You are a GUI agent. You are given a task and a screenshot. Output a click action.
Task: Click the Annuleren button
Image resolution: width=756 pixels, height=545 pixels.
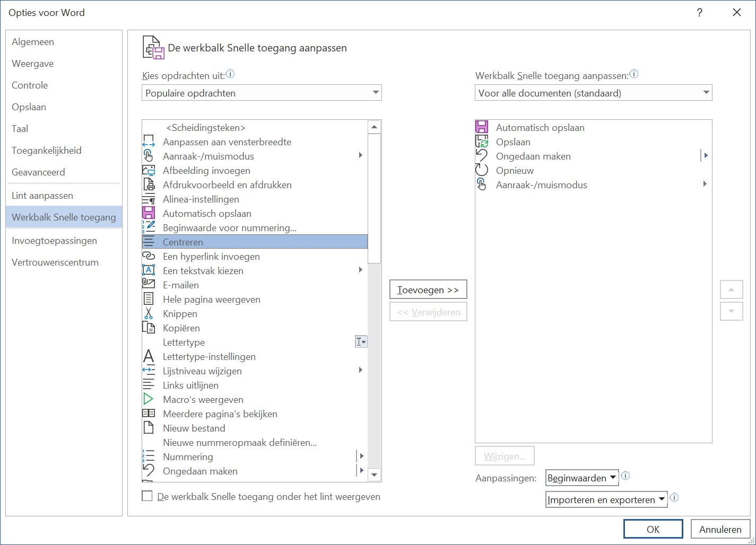click(x=720, y=529)
